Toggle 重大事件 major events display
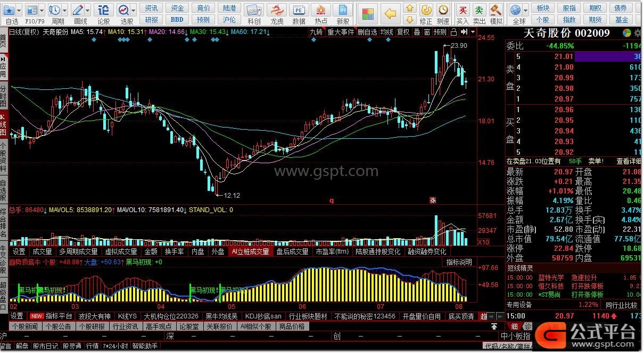644x353 pixels. (x=341, y=32)
